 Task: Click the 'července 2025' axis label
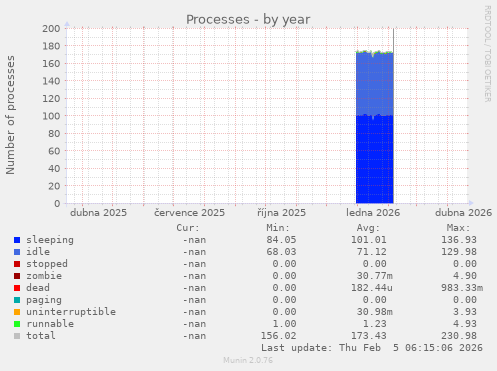189,213
